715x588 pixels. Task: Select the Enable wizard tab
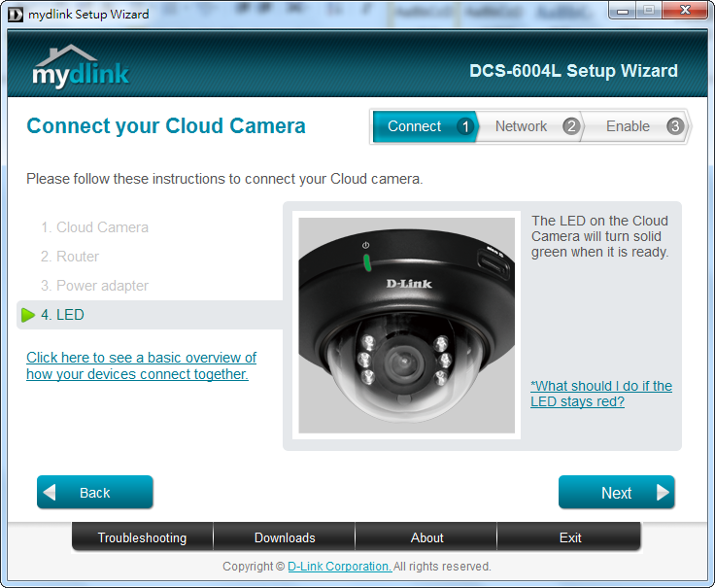click(x=628, y=126)
